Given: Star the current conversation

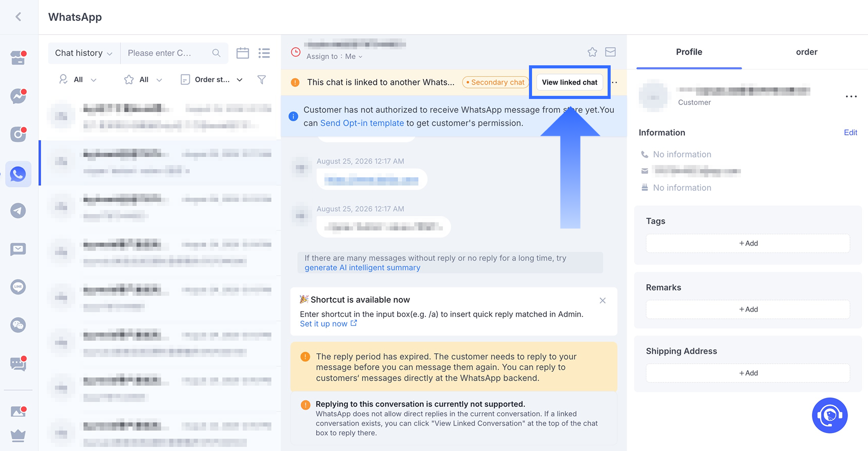Looking at the screenshot, I should point(592,52).
